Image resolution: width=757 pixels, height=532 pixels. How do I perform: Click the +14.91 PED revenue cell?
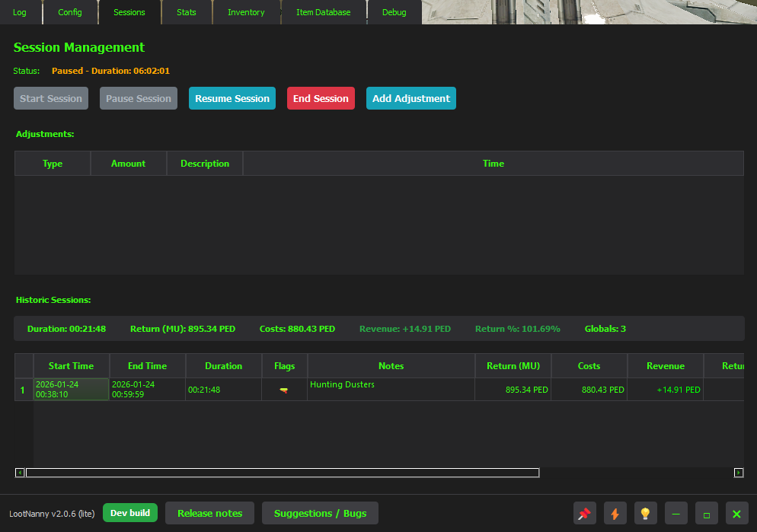(x=666, y=389)
